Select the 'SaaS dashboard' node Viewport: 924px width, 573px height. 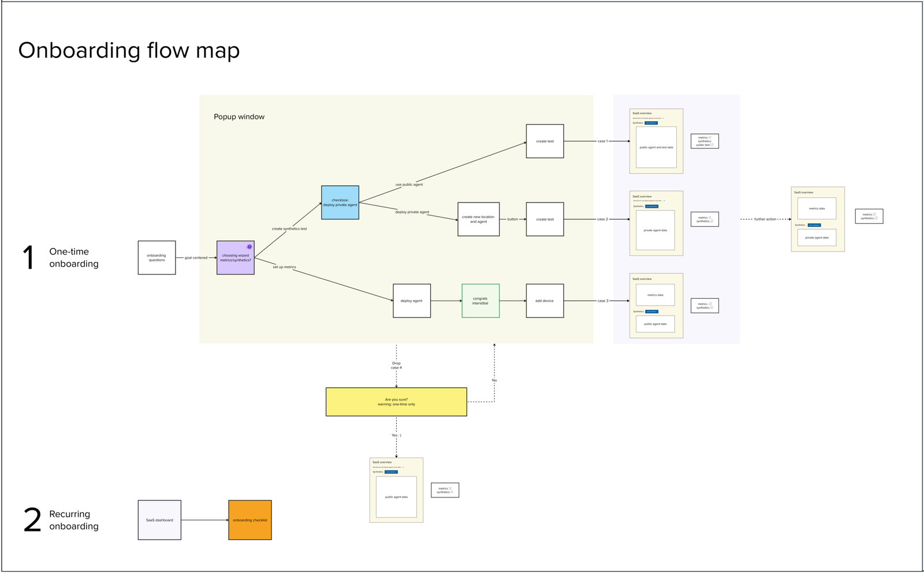click(x=159, y=520)
